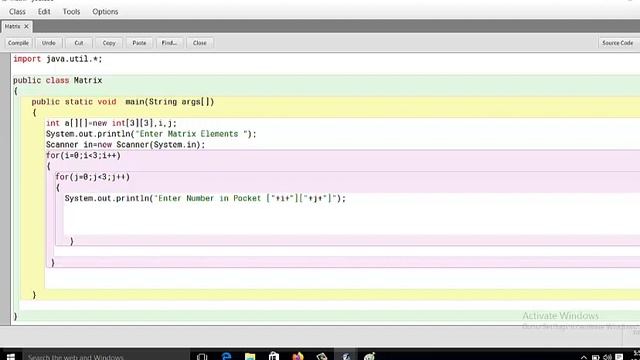Click the main(String args[]) method line

coord(123,102)
